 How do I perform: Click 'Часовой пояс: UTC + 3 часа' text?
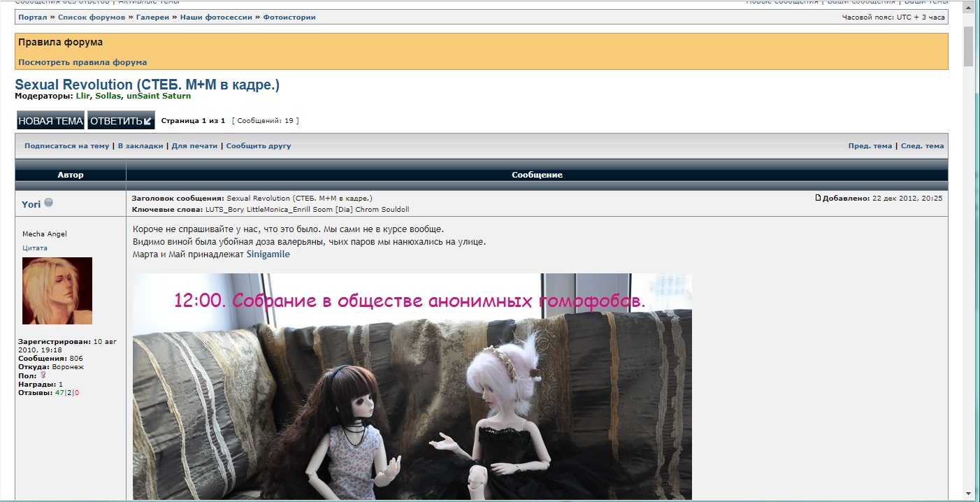coord(893,17)
